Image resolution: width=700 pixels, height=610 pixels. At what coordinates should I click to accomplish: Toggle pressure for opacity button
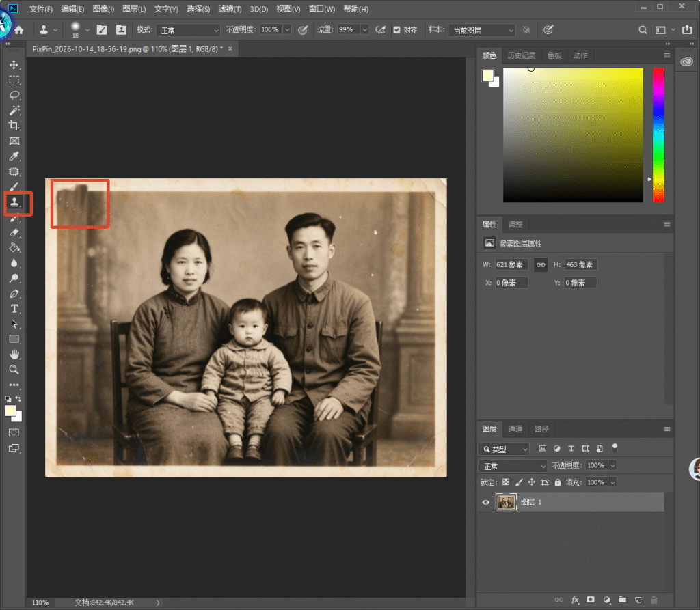tap(303, 30)
